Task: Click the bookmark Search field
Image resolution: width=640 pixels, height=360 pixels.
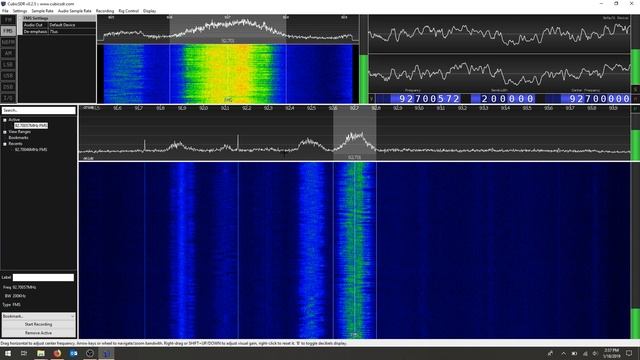Action: (38, 110)
